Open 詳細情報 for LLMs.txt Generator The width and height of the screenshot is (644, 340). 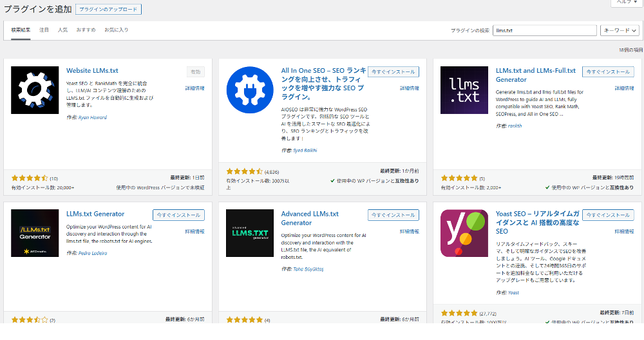tap(194, 232)
